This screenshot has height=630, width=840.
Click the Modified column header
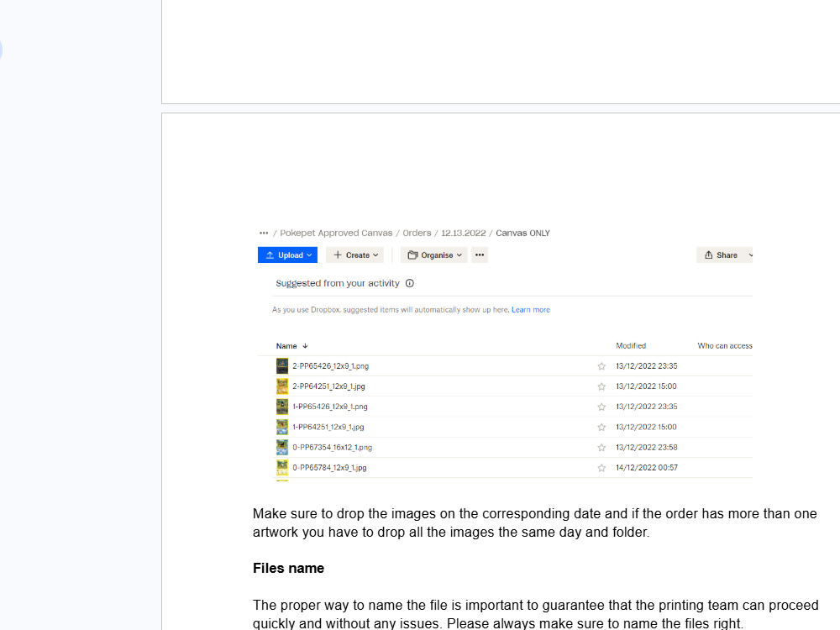click(x=631, y=345)
